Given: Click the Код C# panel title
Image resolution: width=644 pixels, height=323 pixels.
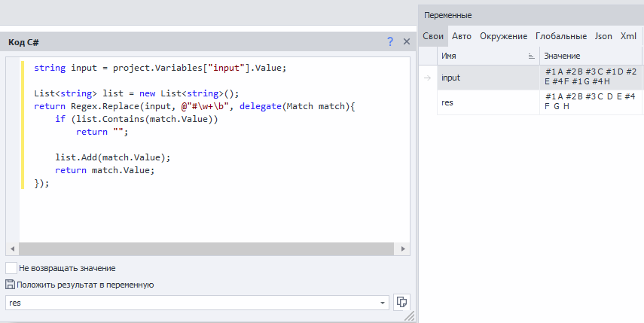Looking at the screenshot, I should click(x=24, y=42).
